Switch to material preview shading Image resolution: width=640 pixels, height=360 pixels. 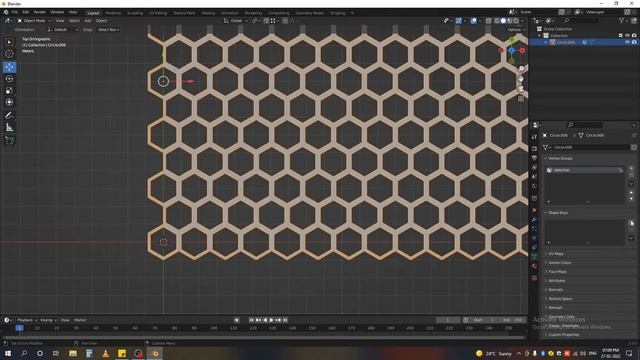pos(510,21)
